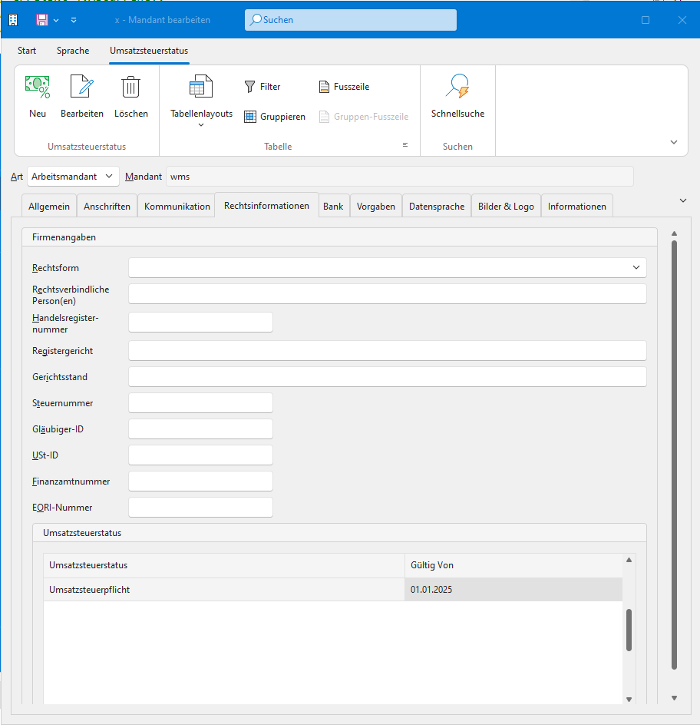Viewport: 700px width, 728px height.
Task: Expand the Rechtsform dropdown
Action: [636, 267]
